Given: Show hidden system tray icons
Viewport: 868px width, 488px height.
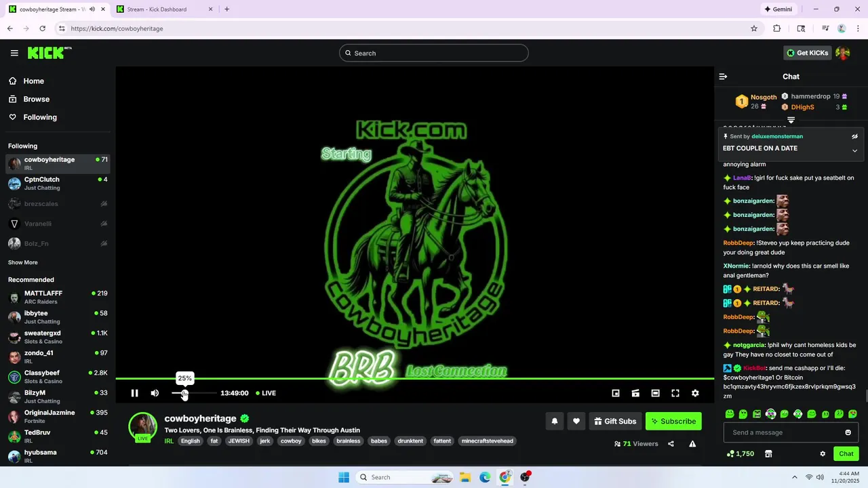Looking at the screenshot, I should [794, 477].
